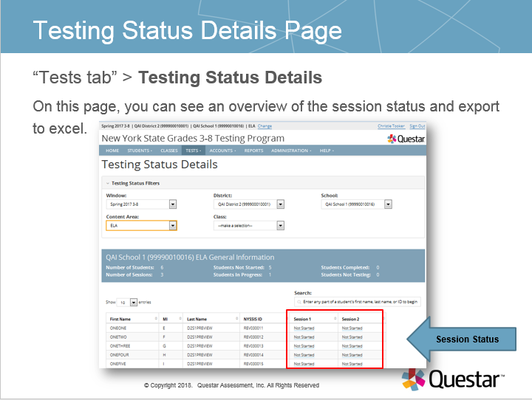The image size is (532, 400).
Task: Select first name ONETHREE in the table
Action: 120,346
